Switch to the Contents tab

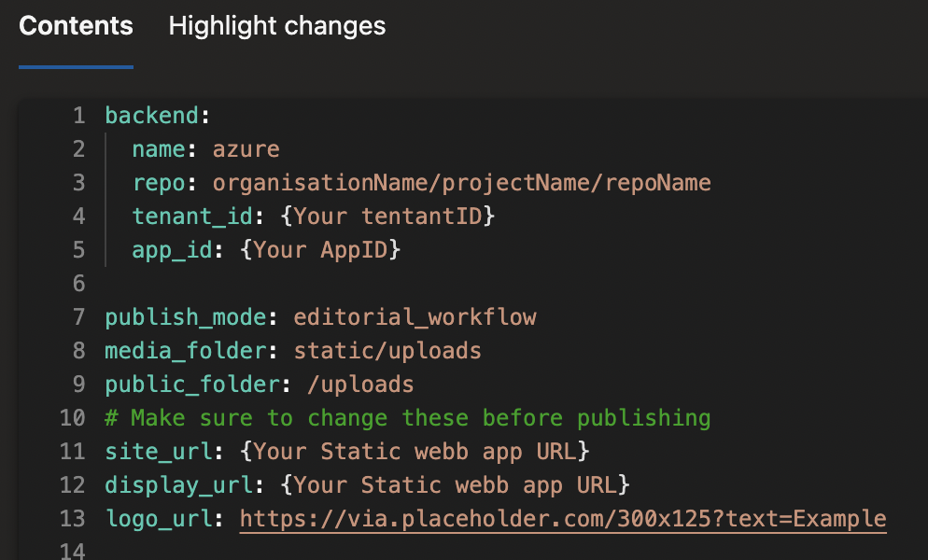pos(76,26)
